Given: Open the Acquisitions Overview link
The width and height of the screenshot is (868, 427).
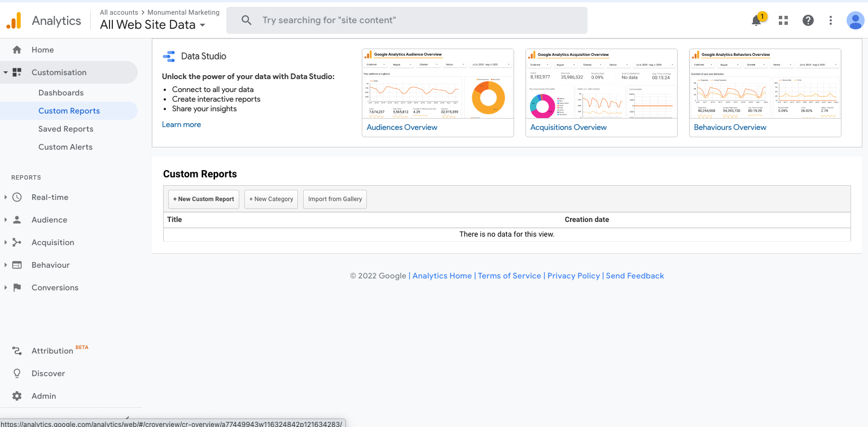Looking at the screenshot, I should [x=568, y=127].
